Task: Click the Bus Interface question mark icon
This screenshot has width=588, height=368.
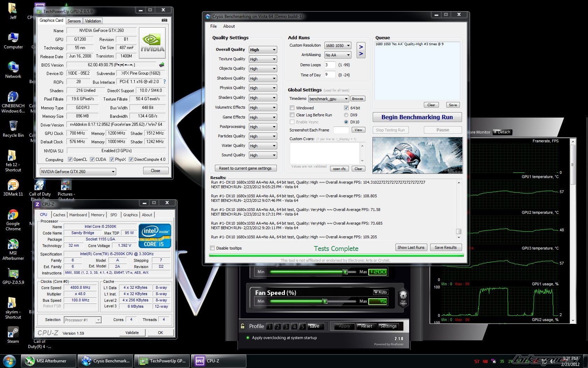Action: point(164,82)
